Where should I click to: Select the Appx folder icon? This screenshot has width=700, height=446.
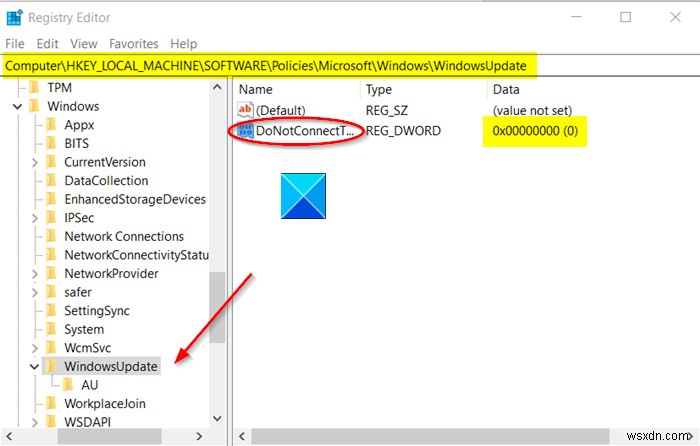(x=51, y=125)
